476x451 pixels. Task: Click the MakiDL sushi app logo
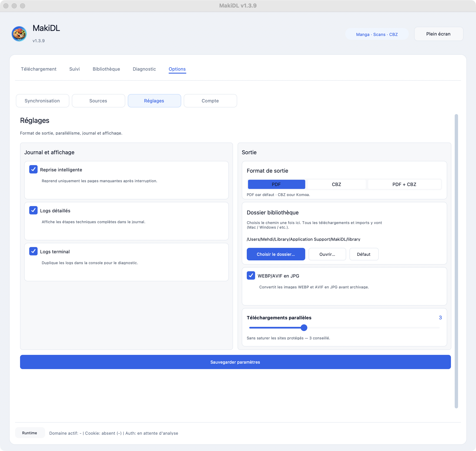[19, 34]
